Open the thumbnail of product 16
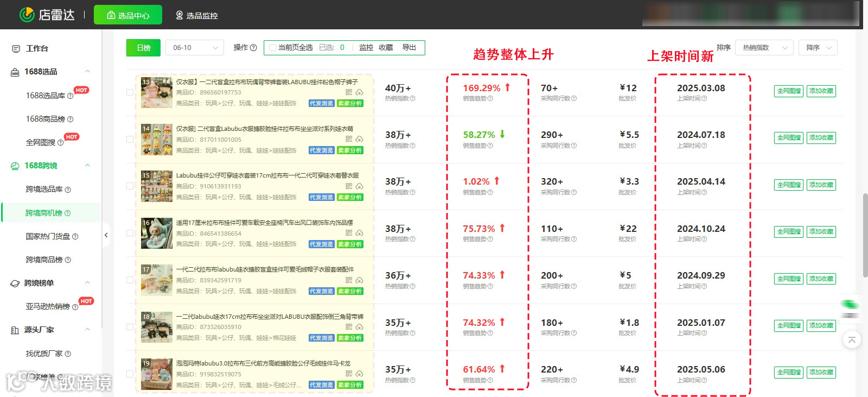Screen dimensions: 868x397 pyautogui.click(x=157, y=234)
